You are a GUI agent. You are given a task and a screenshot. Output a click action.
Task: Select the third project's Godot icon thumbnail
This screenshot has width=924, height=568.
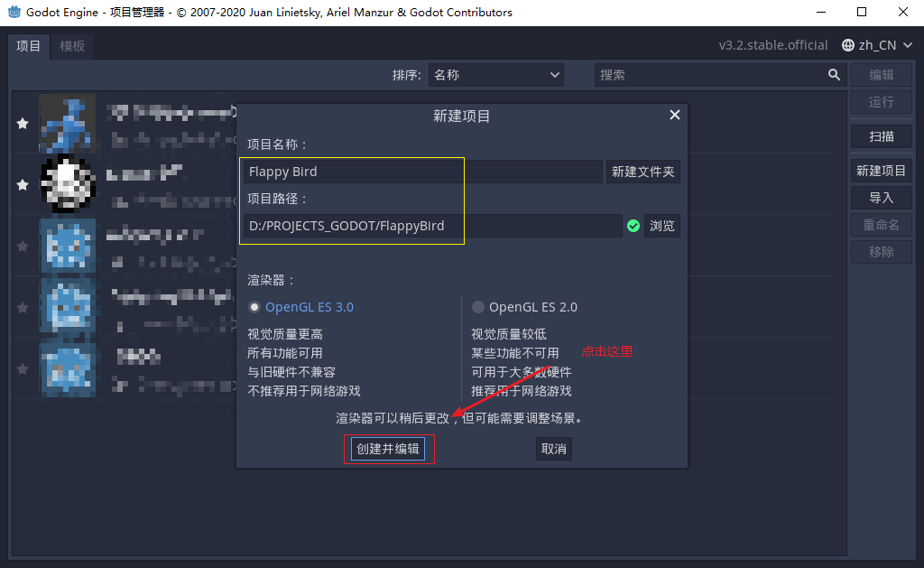point(67,246)
